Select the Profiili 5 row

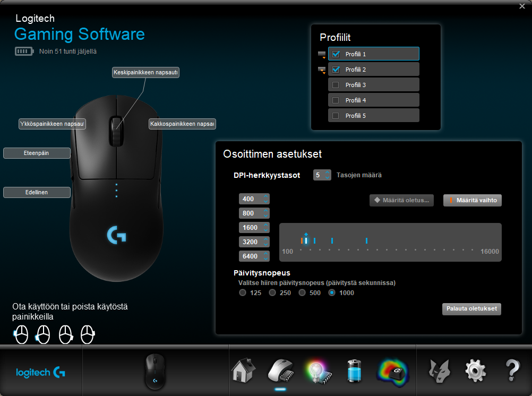click(374, 116)
